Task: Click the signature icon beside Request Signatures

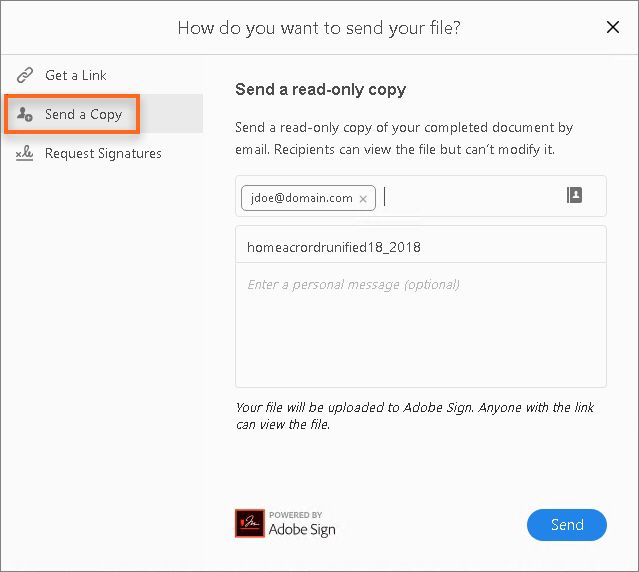Action: pyautogui.click(x=24, y=153)
